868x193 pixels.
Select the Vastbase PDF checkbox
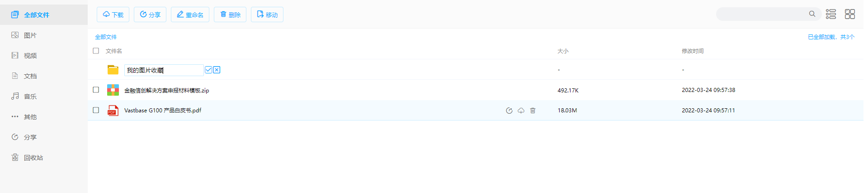tap(96, 110)
